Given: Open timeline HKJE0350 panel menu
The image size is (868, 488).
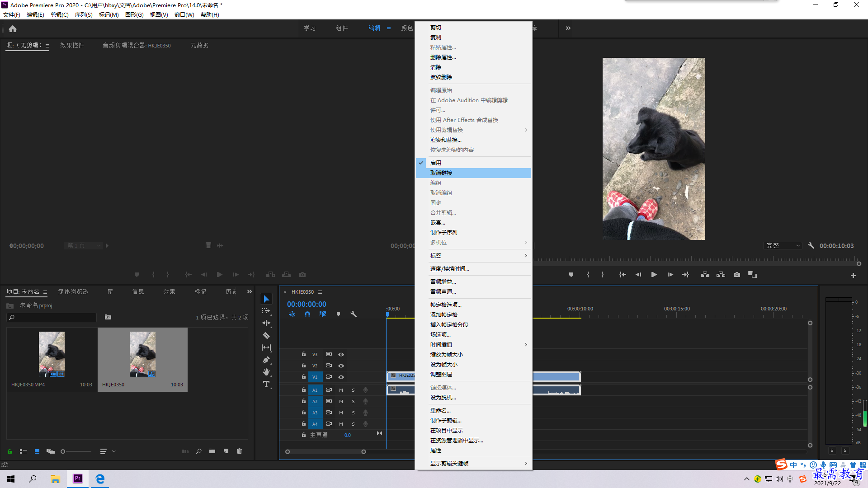Looking at the screenshot, I should click(320, 292).
